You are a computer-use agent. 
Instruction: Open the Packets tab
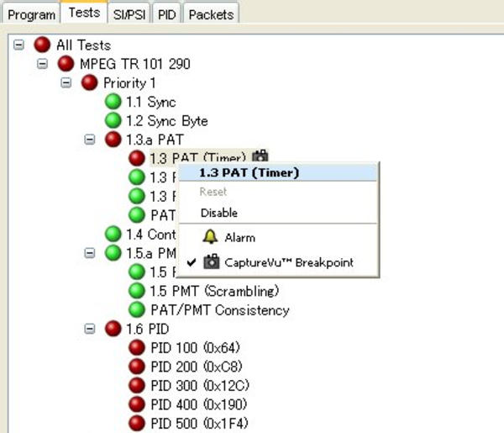pyautogui.click(x=210, y=14)
